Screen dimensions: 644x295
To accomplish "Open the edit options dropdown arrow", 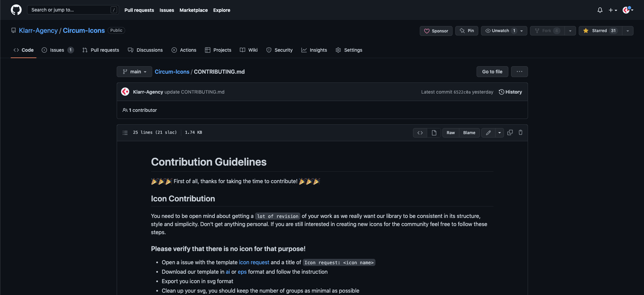I will point(500,133).
